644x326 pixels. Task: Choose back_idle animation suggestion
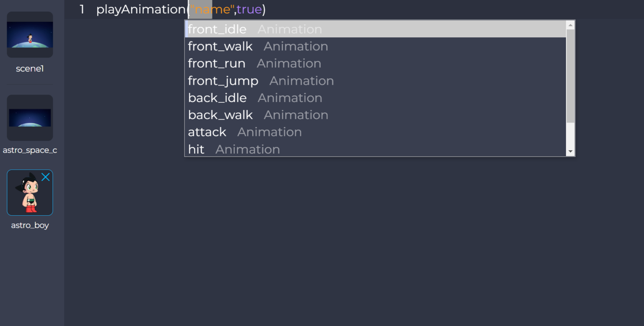[x=217, y=98]
